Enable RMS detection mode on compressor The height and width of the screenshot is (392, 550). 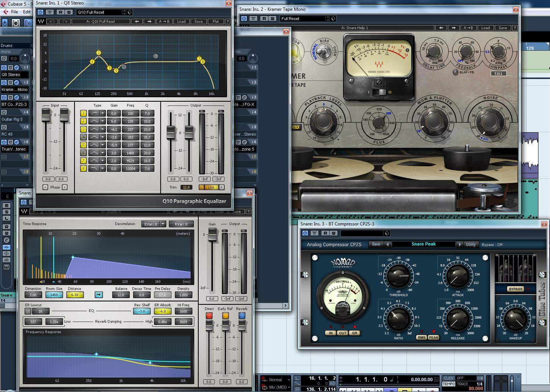[421, 338]
